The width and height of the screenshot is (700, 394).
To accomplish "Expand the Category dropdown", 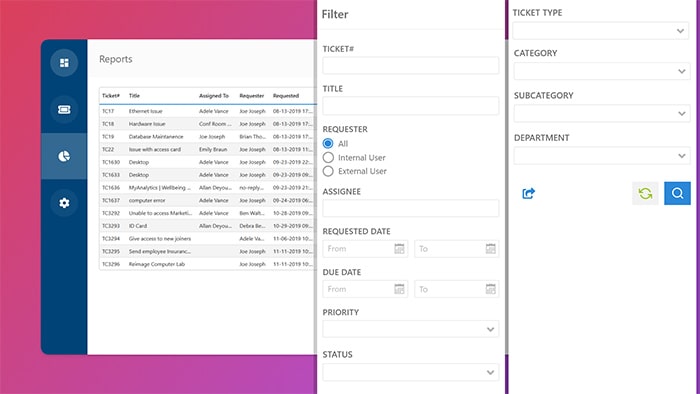I will pyautogui.click(x=602, y=71).
